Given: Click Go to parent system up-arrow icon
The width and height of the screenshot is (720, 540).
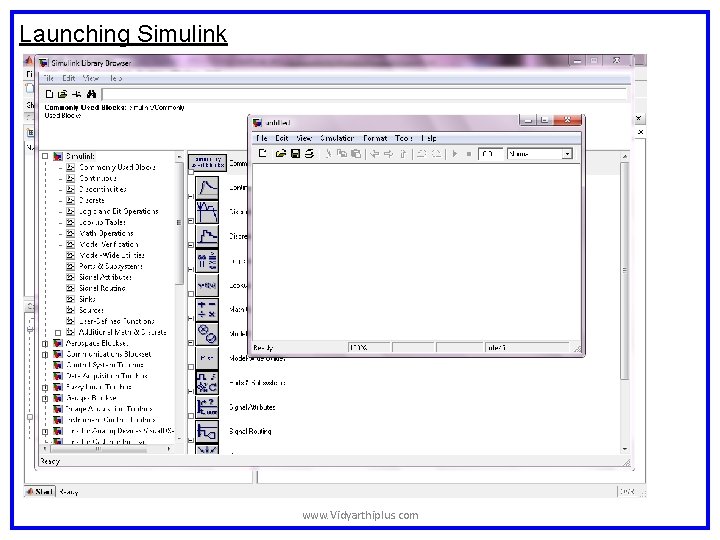Looking at the screenshot, I should pyautogui.click(x=403, y=154).
